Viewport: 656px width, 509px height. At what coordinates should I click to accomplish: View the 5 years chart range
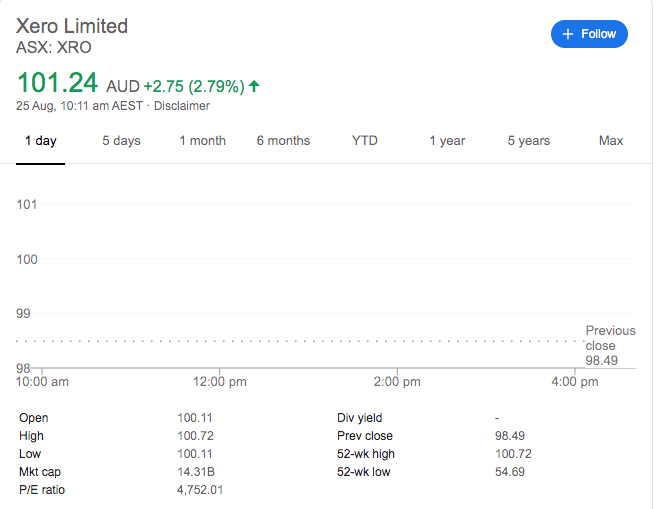coord(528,141)
